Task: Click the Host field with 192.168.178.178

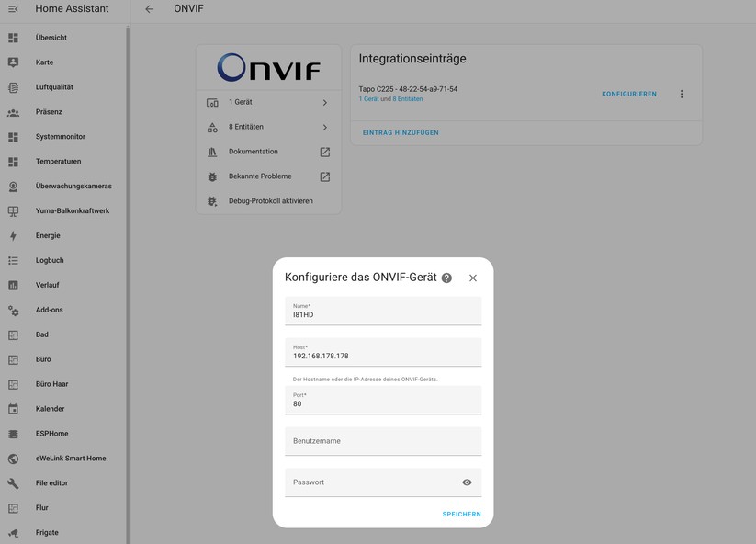Action: coord(383,352)
